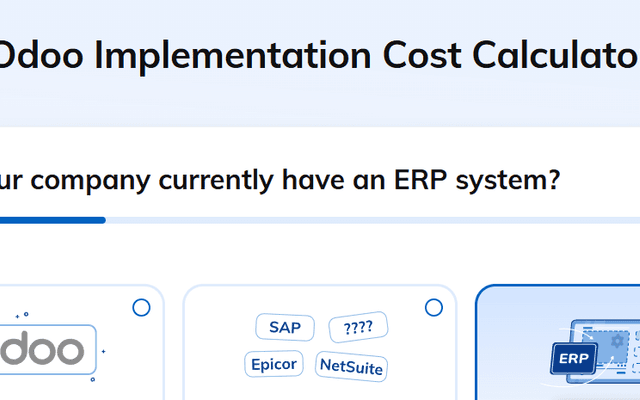Screen dimensions: 640x400
Task: Click the Odoo Implementation Cost Calculator heading
Action: coord(320,56)
